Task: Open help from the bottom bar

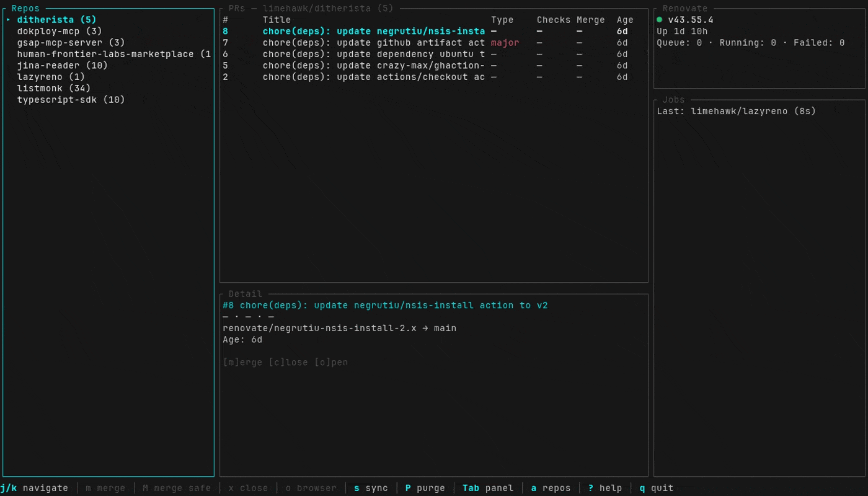Action: (x=605, y=488)
